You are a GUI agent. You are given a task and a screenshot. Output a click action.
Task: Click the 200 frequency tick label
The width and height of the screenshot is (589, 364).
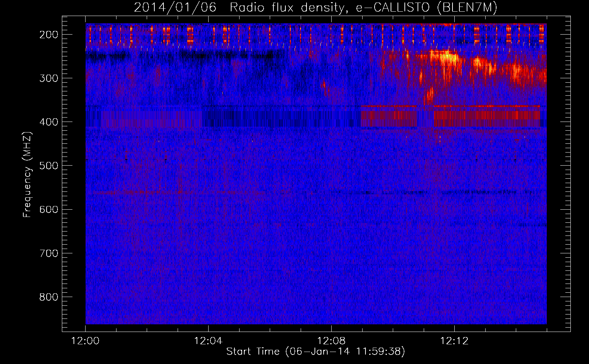tap(49, 35)
